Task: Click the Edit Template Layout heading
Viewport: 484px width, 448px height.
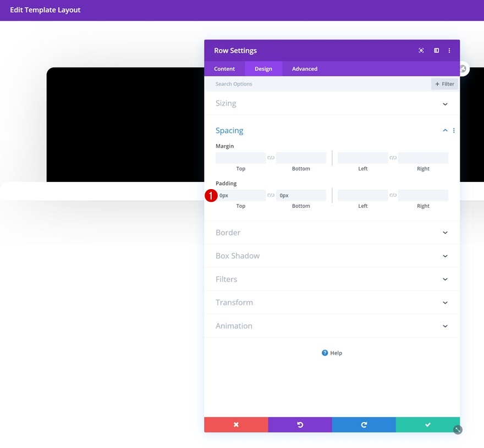Action: pos(45,10)
